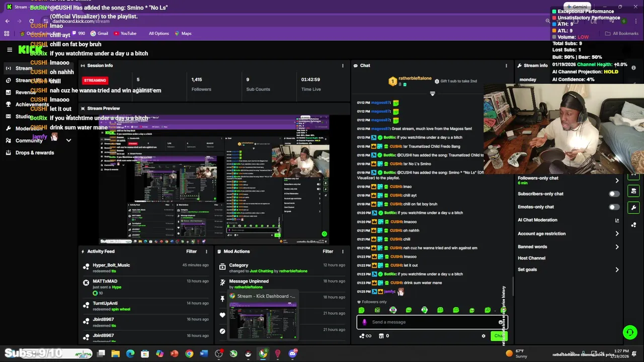Click the Kick icon next to MATTxMAD

(86, 283)
